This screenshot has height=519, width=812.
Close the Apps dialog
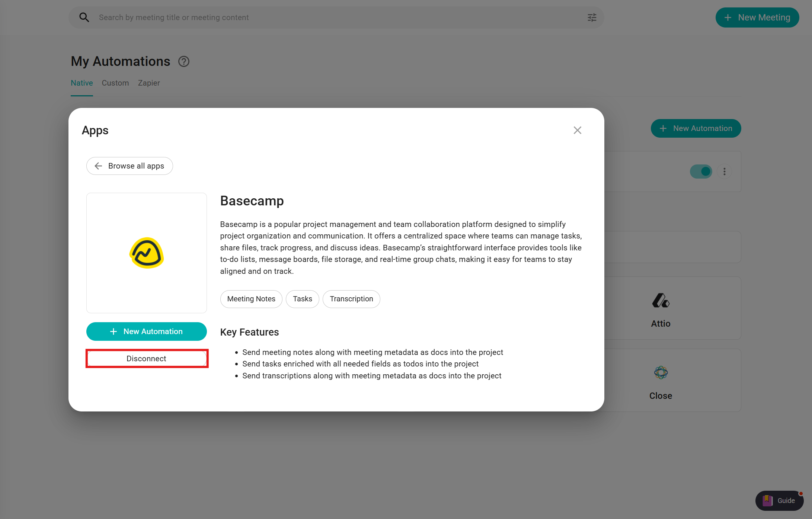[577, 130]
